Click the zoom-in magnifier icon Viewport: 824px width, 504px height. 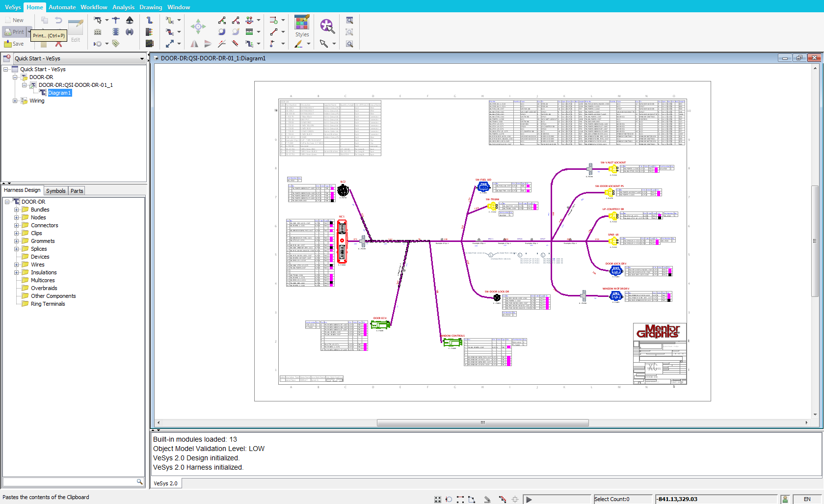tap(349, 21)
